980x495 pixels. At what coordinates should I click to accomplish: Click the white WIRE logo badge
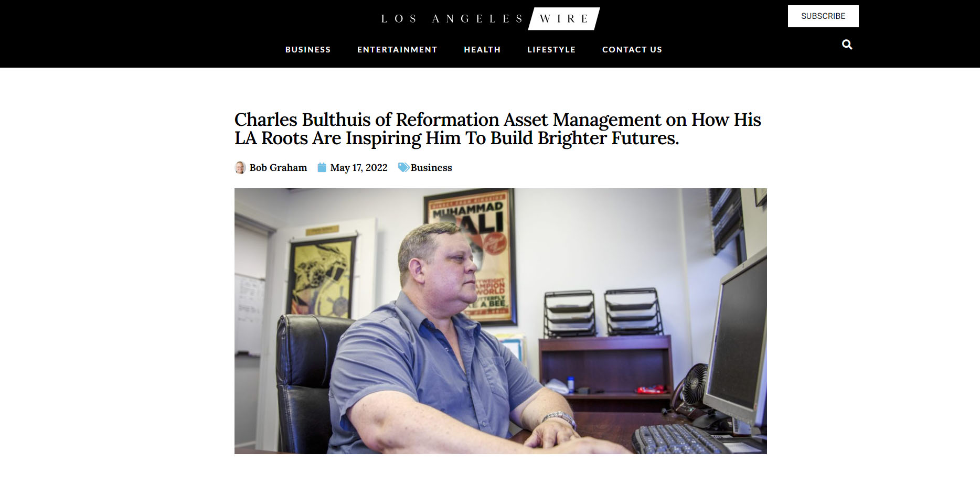click(564, 19)
